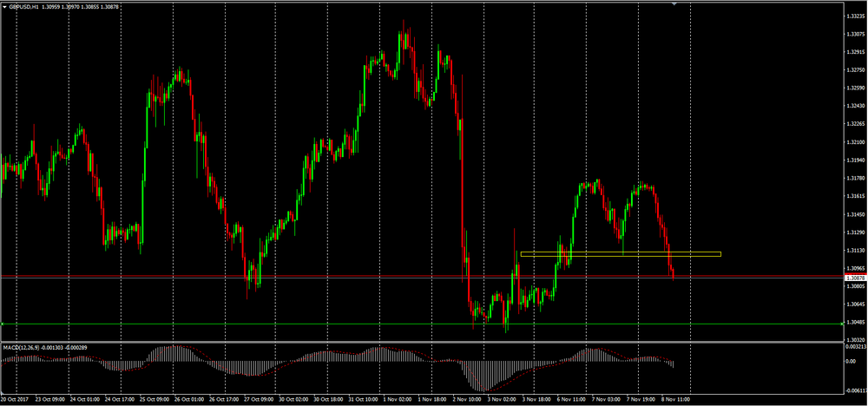Click the MACD 0.00 scale value
This screenshot has height=406, width=868.
pyautogui.click(x=851, y=361)
